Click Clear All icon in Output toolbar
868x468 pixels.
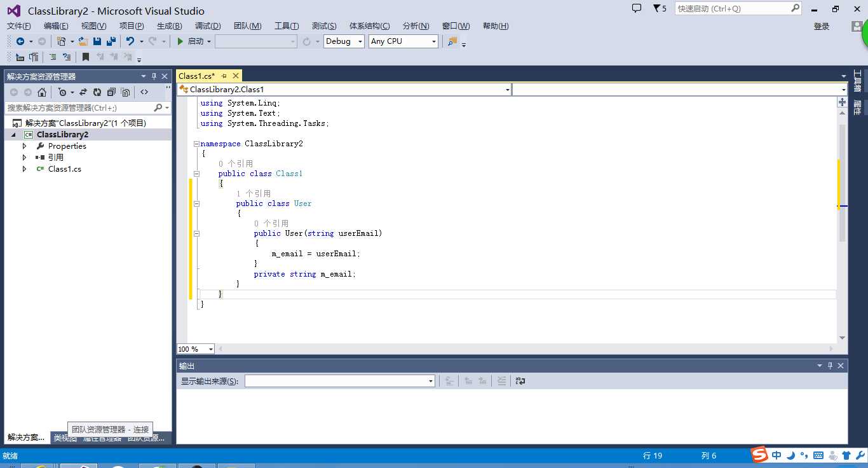pyautogui.click(x=502, y=381)
